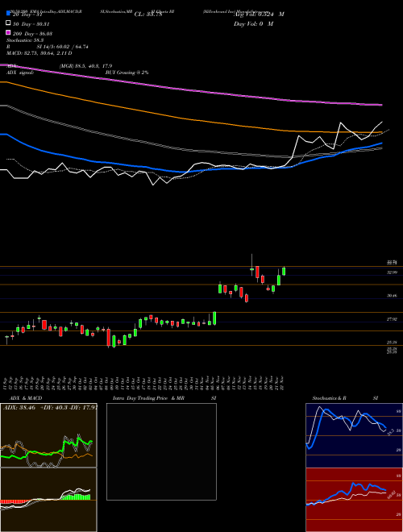The height and width of the screenshot is (532, 403).
Task: Click the '(MGR) 38.5, 40.3, 17.9' ADX values
Action: (x=85, y=66)
